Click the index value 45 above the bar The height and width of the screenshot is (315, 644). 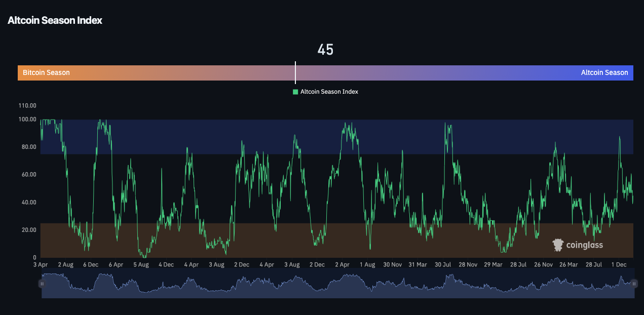point(325,50)
